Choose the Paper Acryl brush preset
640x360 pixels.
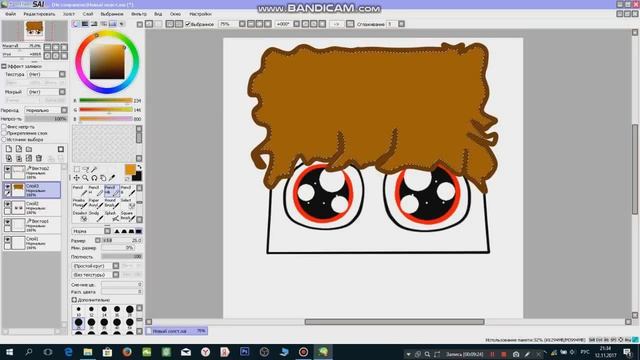(x=96, y=203)
